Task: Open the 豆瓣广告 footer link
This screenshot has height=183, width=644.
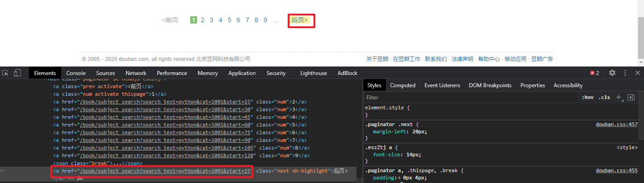Action: coord(542,59)
